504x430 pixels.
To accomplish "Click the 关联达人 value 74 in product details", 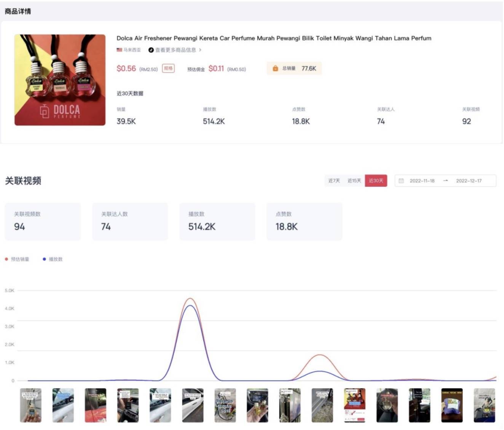I will point(381,121).
